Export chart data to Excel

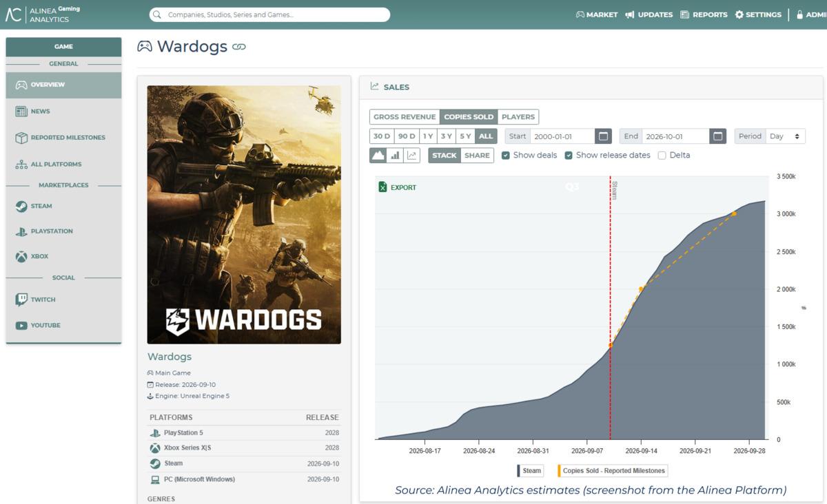pyautogui.click(x=398, y=187)
